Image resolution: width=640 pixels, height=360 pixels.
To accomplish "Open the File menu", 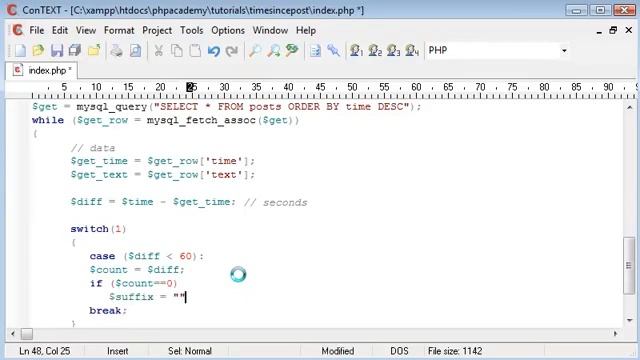I will (36, 31).
